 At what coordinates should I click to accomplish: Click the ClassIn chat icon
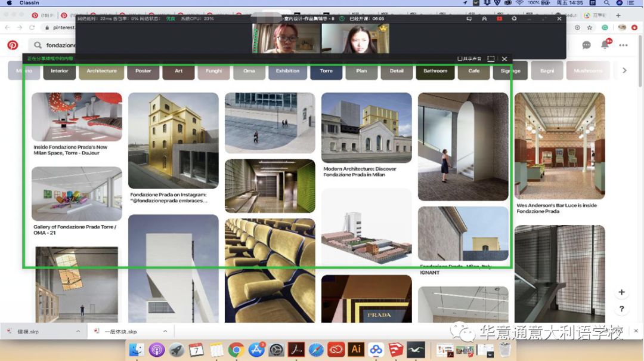469,18
